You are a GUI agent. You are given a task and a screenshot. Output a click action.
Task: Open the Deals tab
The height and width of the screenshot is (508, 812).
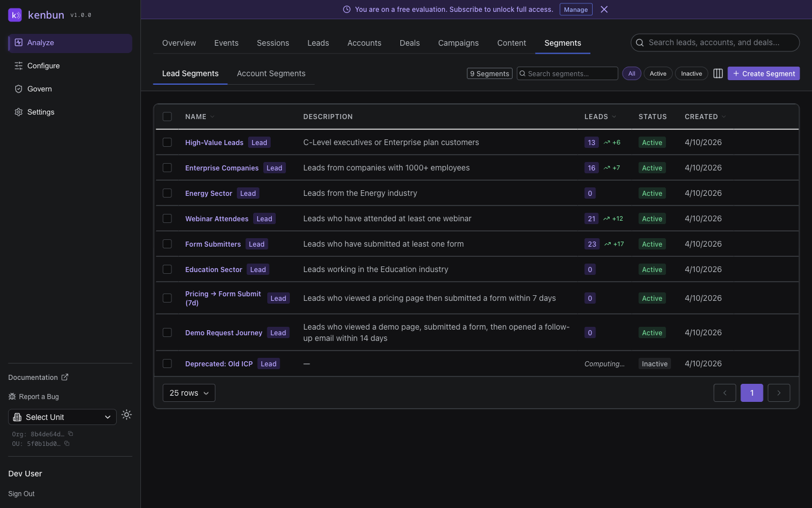[x=409, y=43]
